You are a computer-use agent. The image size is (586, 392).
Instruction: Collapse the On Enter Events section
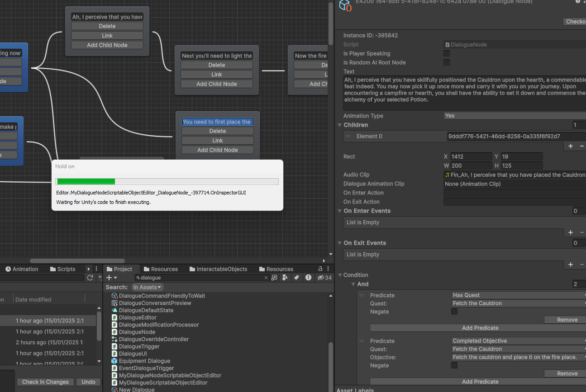[340, 211]
